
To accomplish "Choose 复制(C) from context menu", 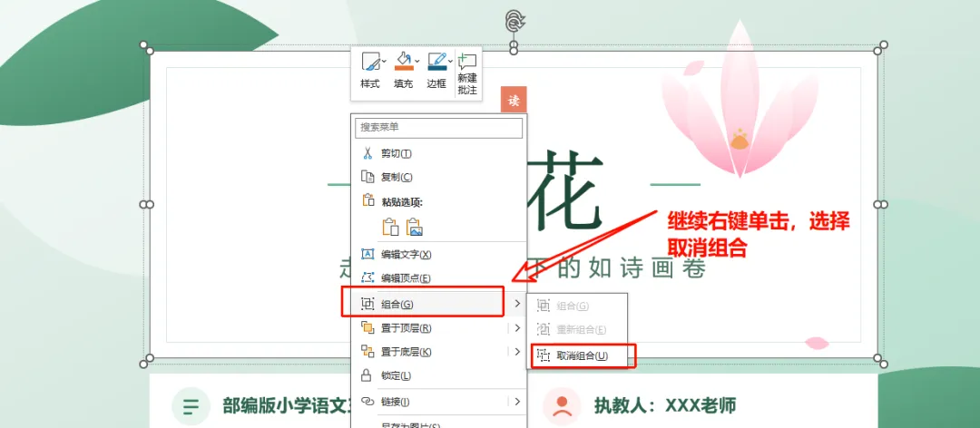I will tap(439, 178).
